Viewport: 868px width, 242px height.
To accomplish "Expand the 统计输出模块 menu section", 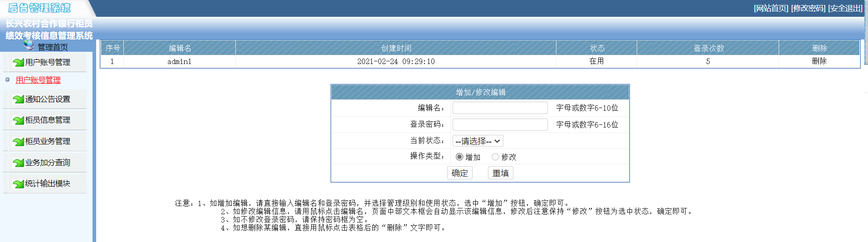I will click(x=48, y=183).
